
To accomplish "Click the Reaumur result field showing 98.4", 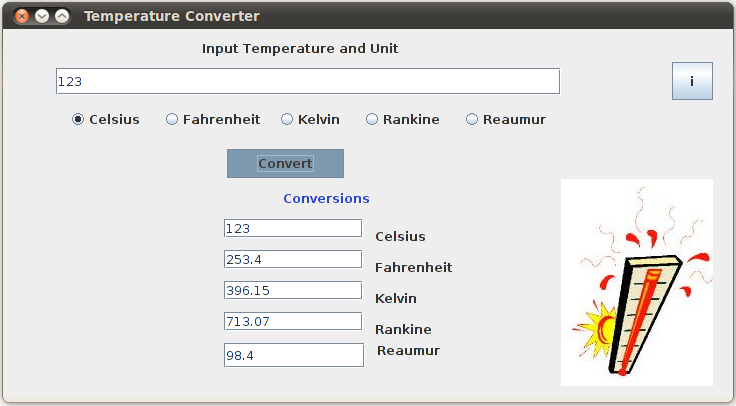I will pos(294,355).
